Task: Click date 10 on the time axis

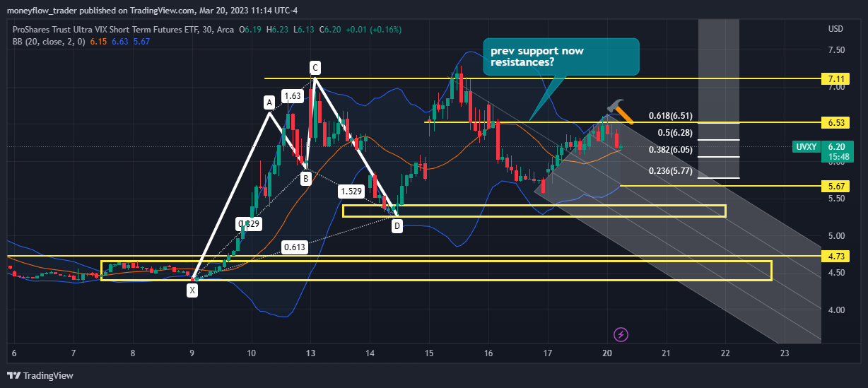Action: point(251,352)
